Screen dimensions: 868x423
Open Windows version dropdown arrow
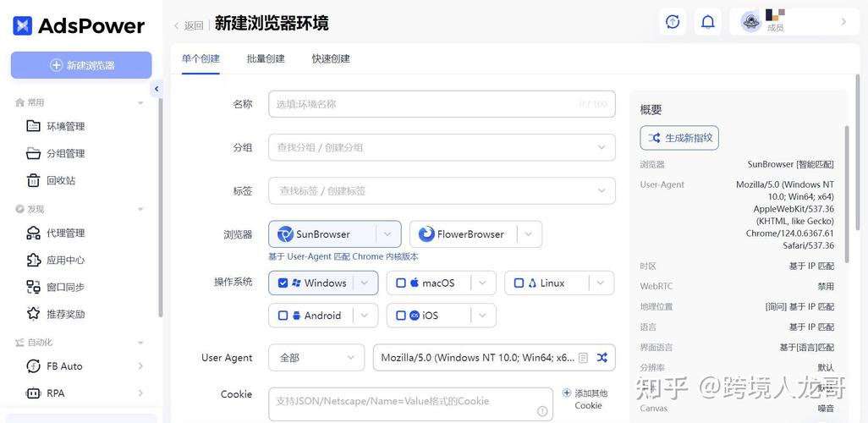click(x=365, y=283)
